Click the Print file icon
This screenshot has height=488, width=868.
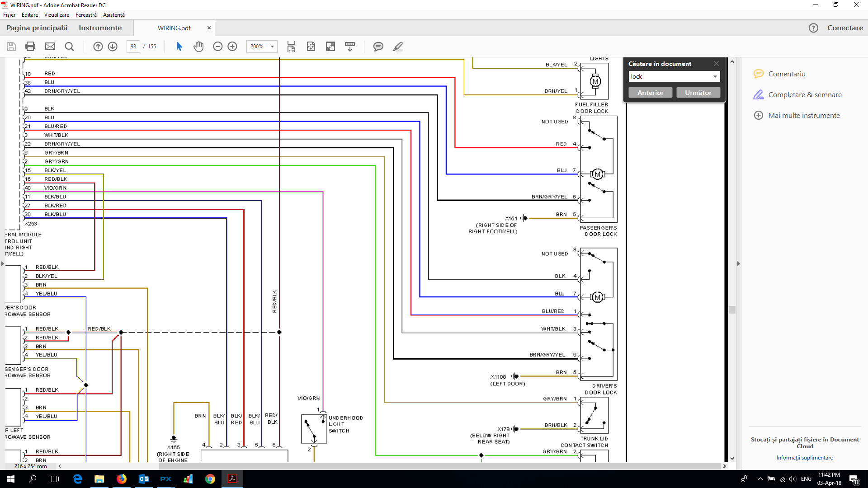pos(30,47)
